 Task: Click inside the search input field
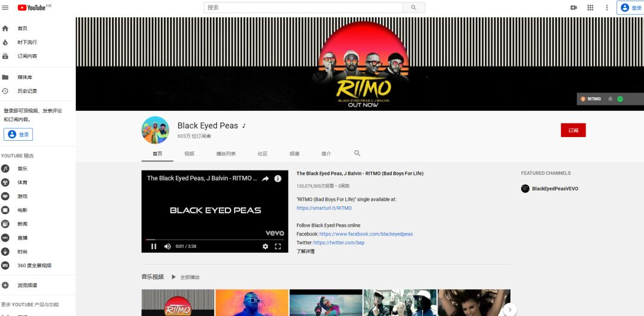coord(303,7)
